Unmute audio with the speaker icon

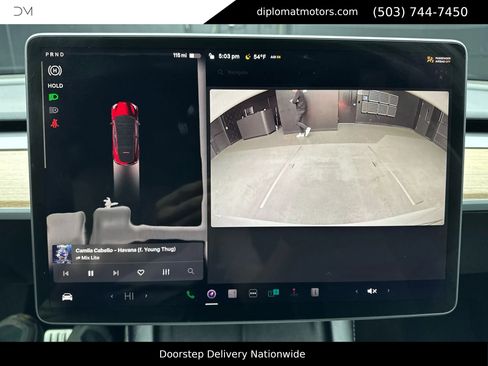point(372,291)
